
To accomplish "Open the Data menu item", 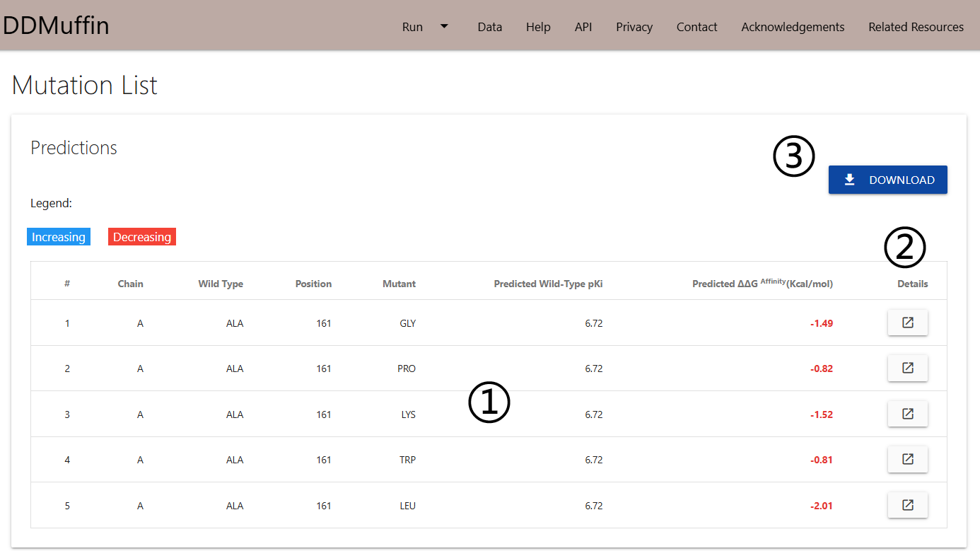I will click(489, 27).
